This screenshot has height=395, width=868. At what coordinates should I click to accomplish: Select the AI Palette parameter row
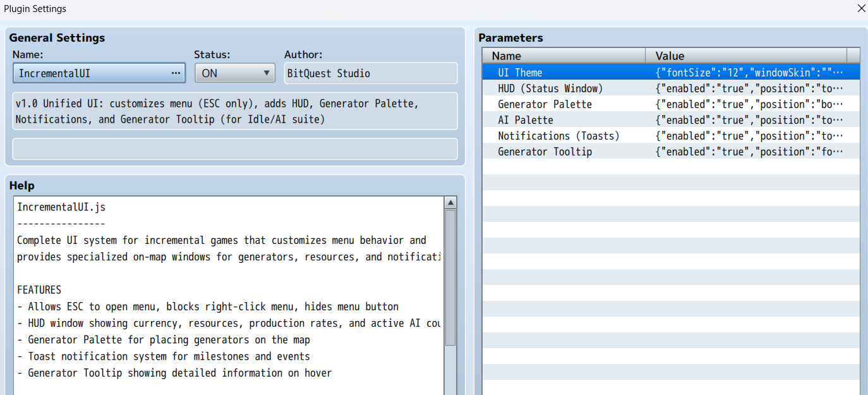(525, 120)
